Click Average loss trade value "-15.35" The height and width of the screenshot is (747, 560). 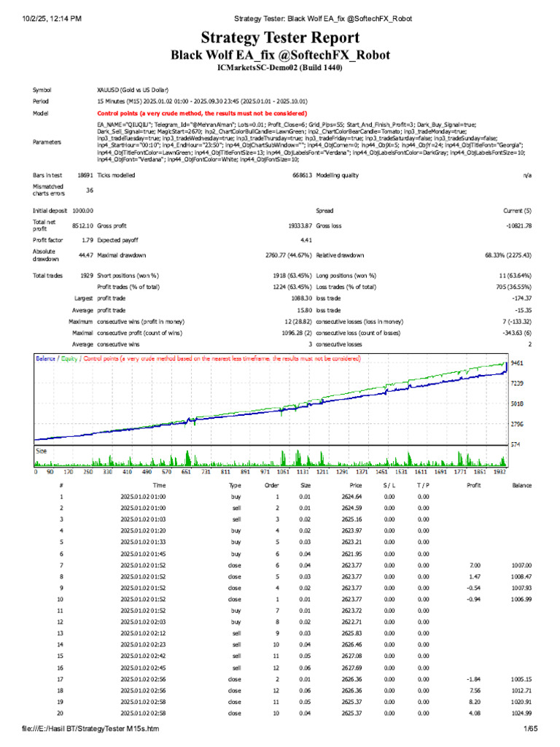524,311
